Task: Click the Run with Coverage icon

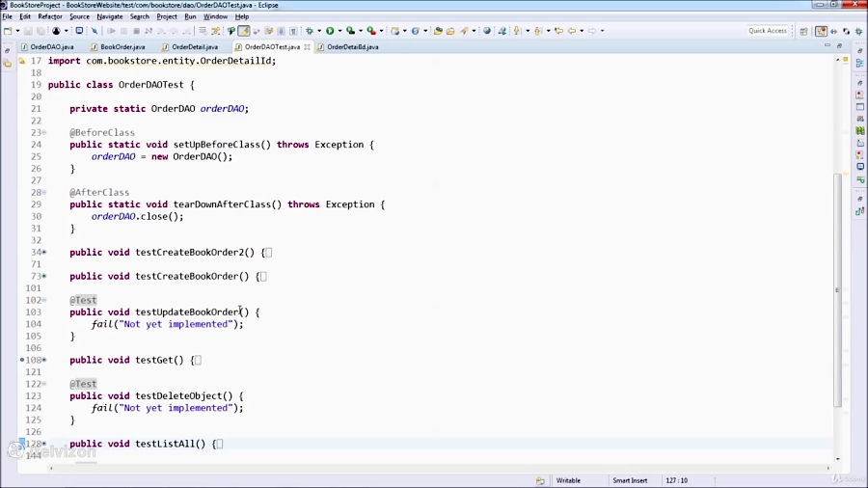Action: coord(350,31)
